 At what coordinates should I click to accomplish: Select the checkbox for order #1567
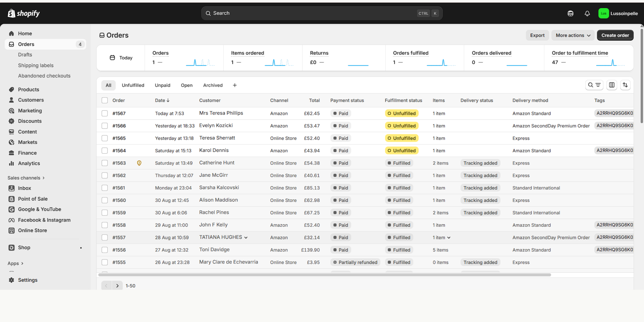click(105, 113)
